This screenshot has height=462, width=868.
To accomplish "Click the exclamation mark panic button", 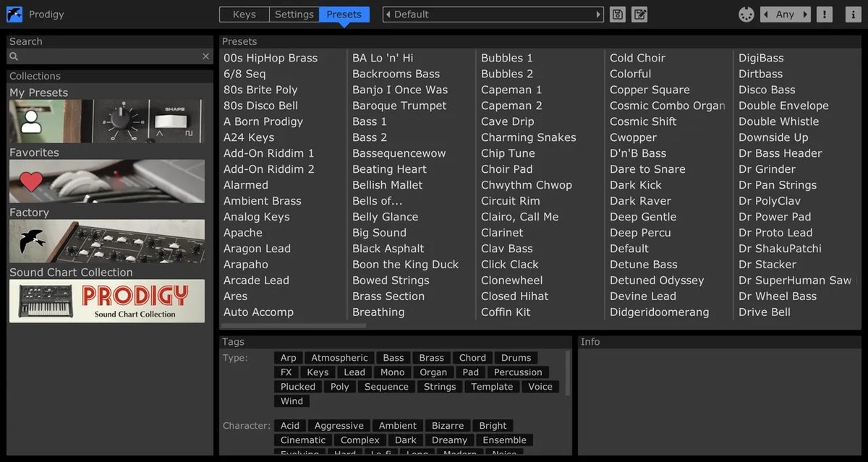I will (824, 14).
